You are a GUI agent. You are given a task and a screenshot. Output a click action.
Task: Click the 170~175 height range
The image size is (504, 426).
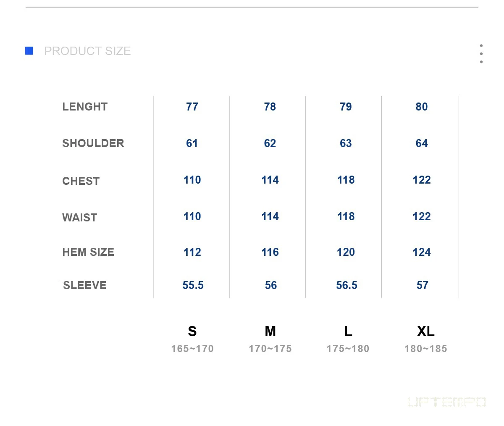coord(270,349)
